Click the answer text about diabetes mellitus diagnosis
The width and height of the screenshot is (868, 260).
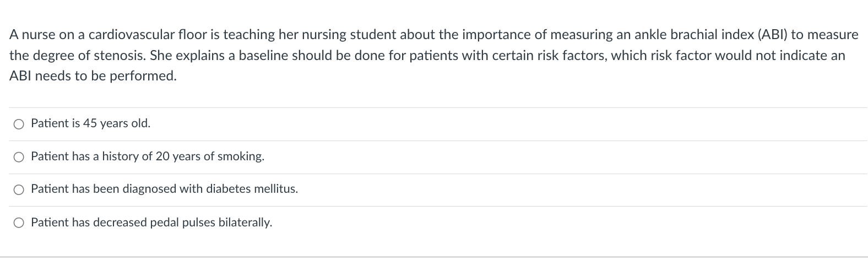pyautogui.click(x=164, y=189)
